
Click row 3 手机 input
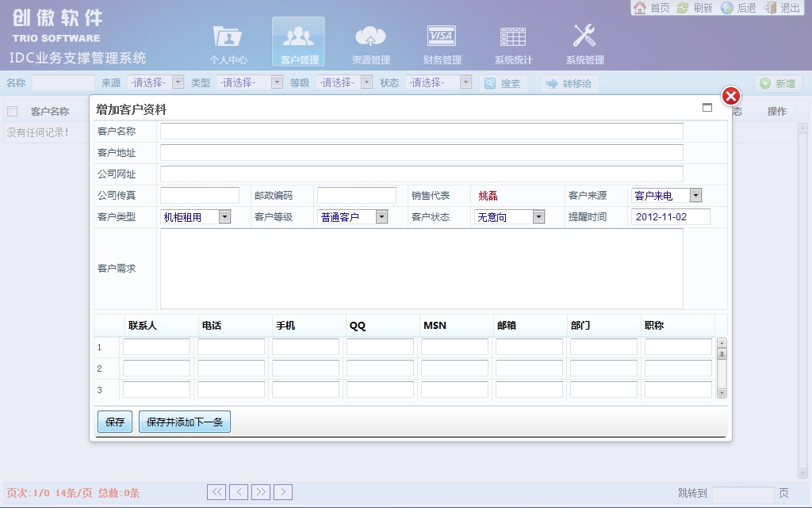click(x=305, y=390)
